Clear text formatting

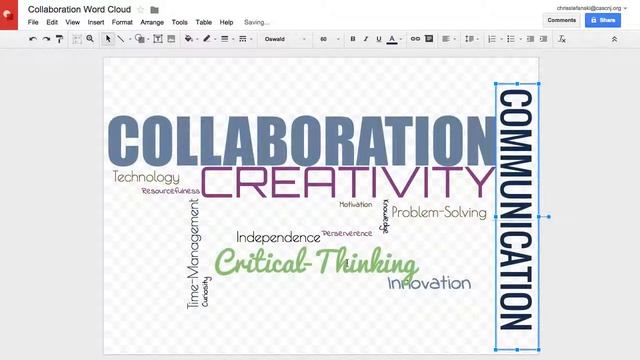point(562,39)
